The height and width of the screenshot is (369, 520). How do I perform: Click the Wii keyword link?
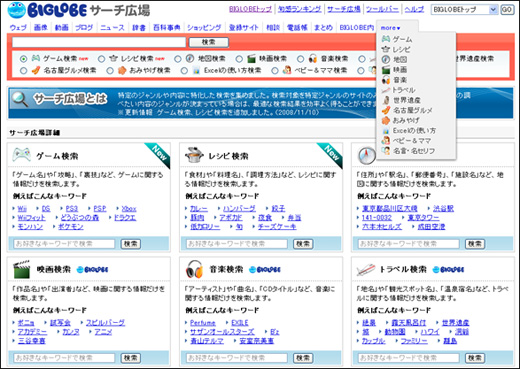click(x=22, y=209)
